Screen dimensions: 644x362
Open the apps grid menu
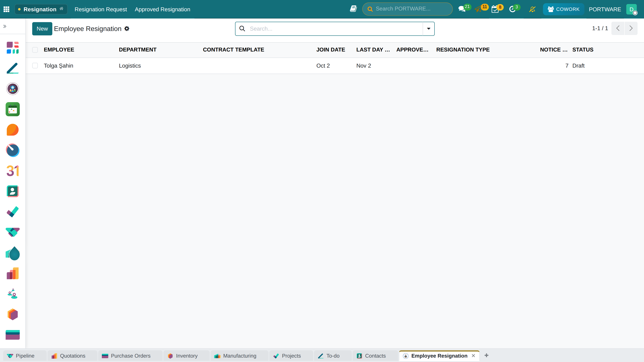coord(6,9)
